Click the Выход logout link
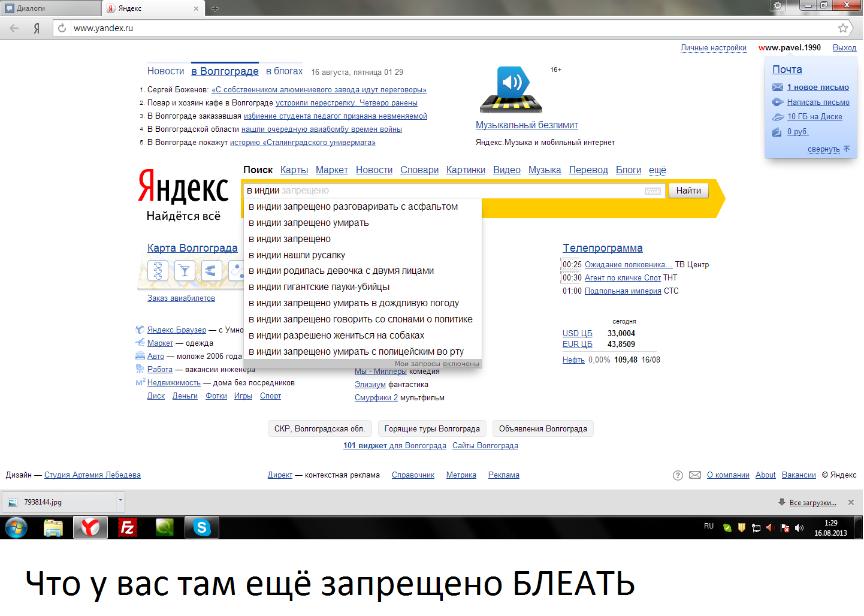 (844, 48)
